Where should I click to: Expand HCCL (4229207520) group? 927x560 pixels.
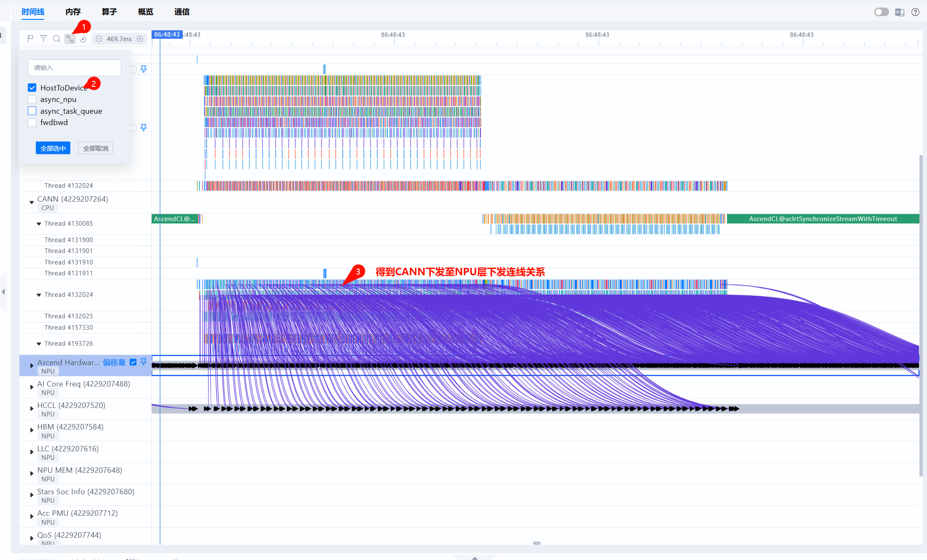click(32, 408)
